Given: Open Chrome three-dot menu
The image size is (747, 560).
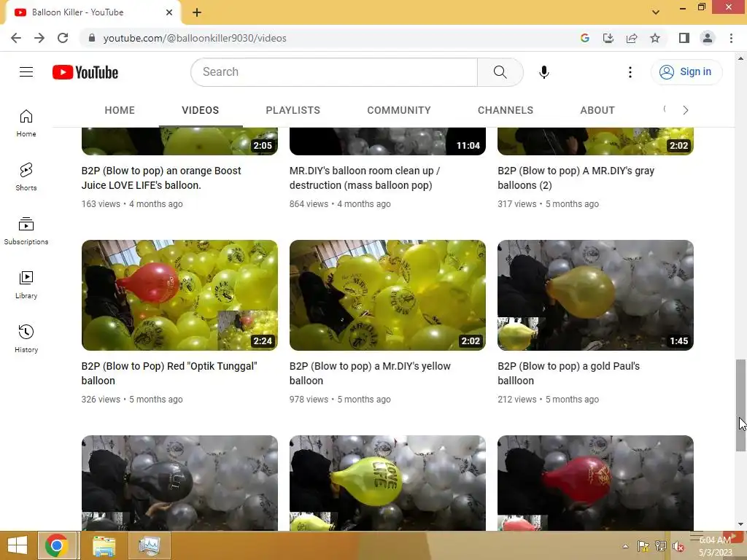Looking at the screenshot, I should (731, 38).
